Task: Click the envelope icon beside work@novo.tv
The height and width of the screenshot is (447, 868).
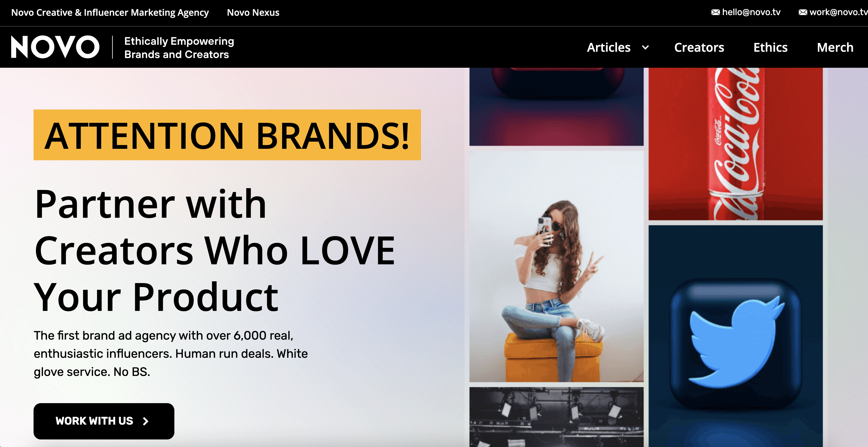Action: click(803, 12)
